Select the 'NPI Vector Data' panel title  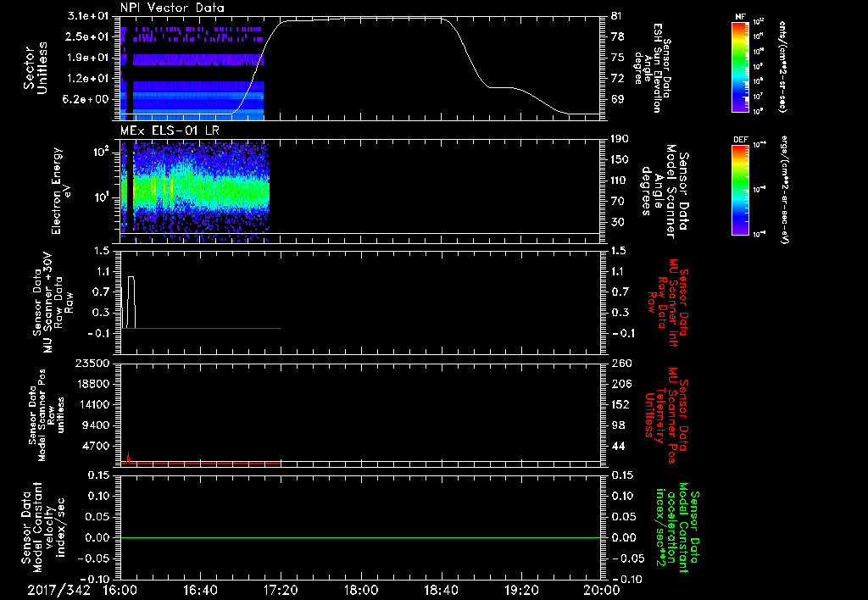pyautogui.click(x=172, y=8)
